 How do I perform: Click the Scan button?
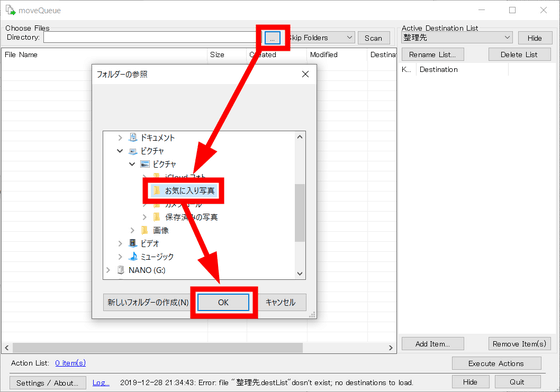(x=374, y=38)
